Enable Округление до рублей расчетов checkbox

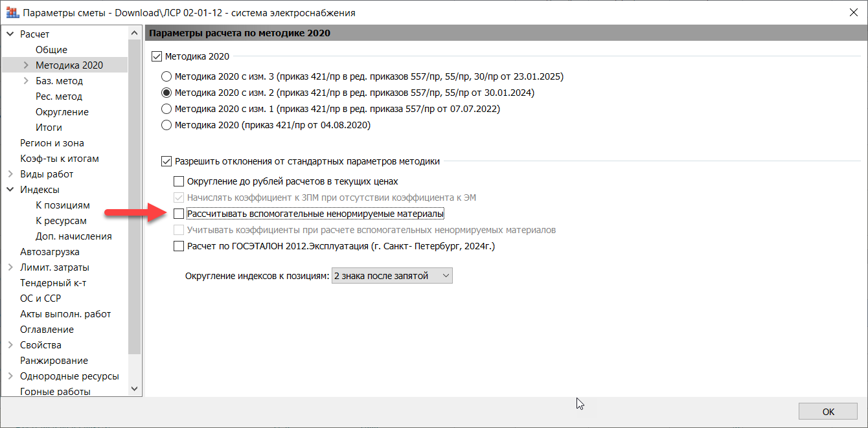[179, 181]
